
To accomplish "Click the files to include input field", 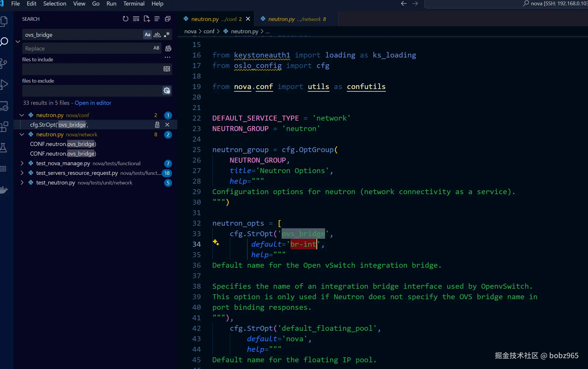I will 92,69.
